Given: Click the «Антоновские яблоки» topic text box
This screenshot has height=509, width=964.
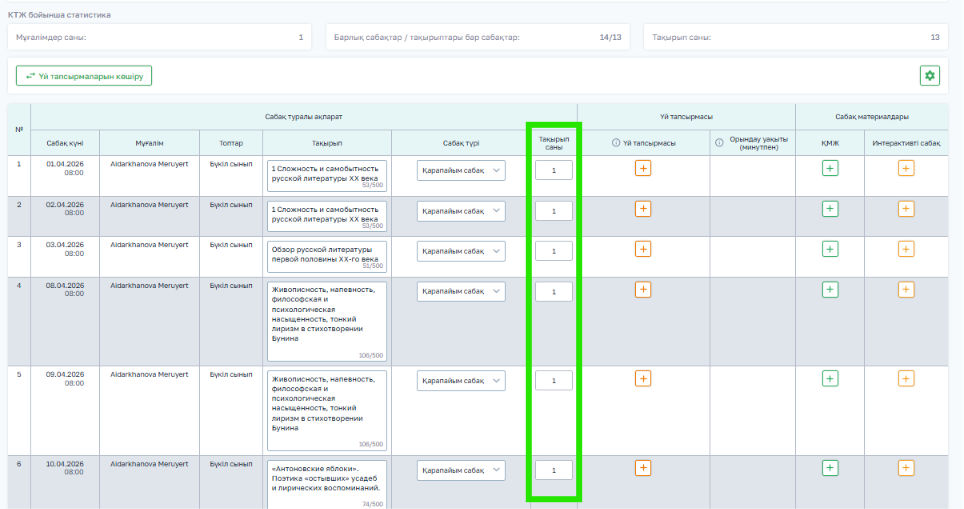Looking at the screenshot, I should [327, 484].
